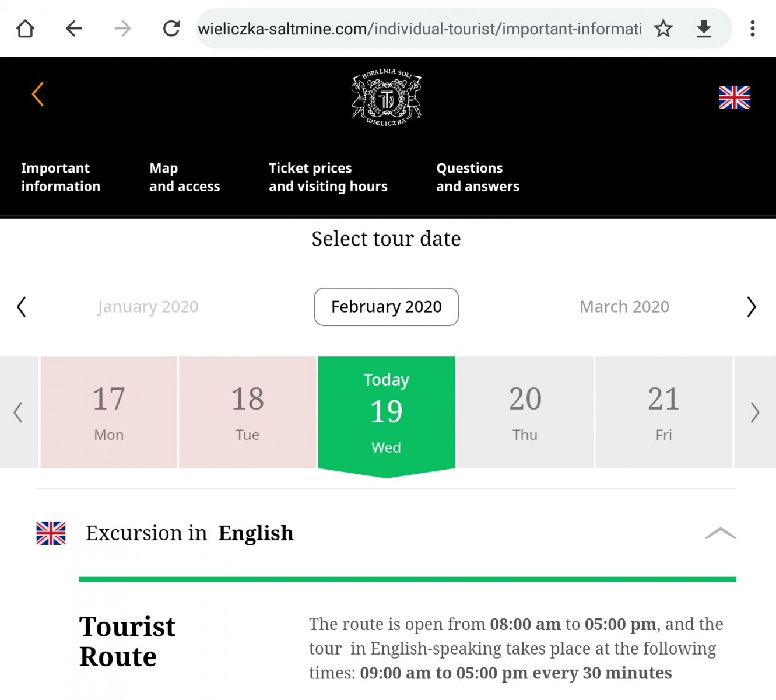Image resolution: width=776 pixels, height=700 pixels.
Task: Select Thursday 20 as tour date
Action: tap(525, 412)
